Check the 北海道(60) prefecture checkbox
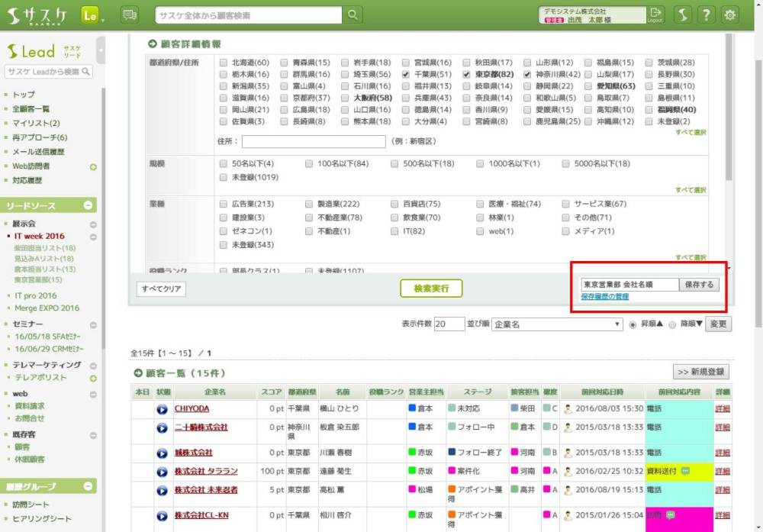The image size is (763, 532). (x=223, y=63)
